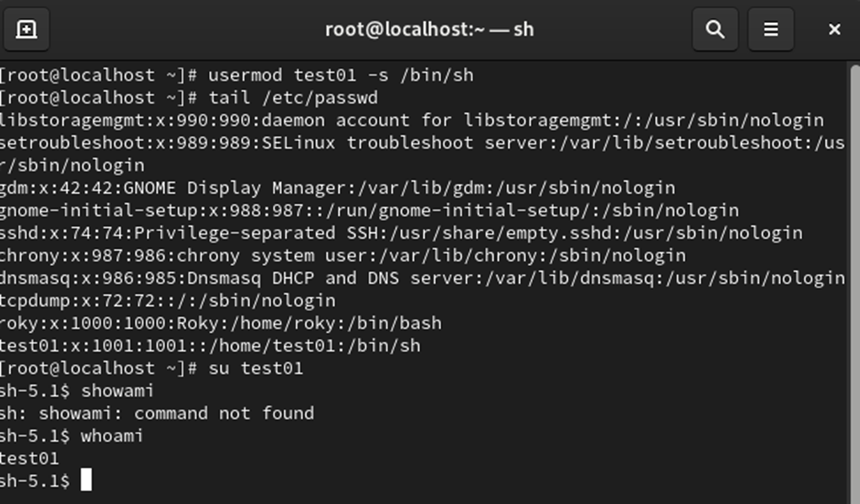860x504 pixels.
Task: Open the terminal search icon
Action: point(715,30)
